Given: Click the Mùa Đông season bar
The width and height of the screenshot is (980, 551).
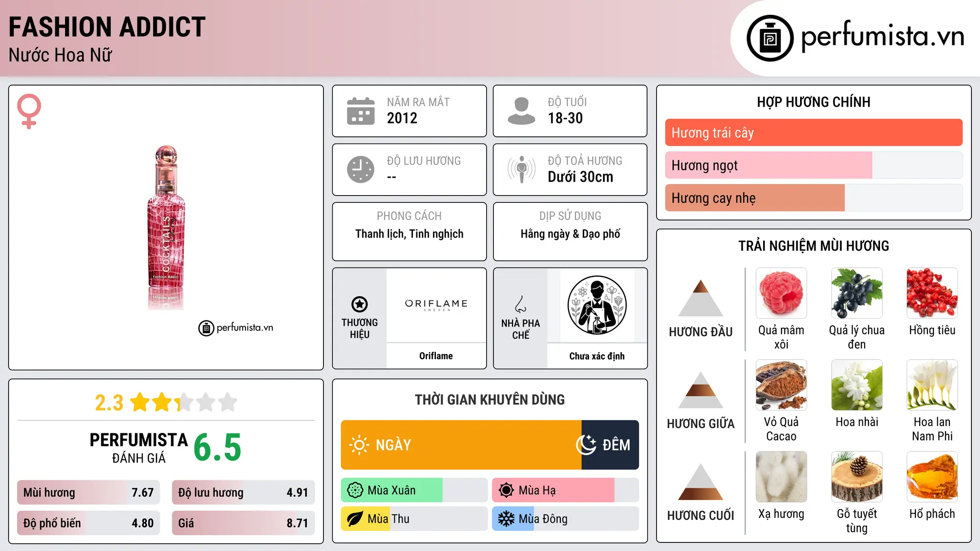Looking at the screenshot, I should 566,519.
